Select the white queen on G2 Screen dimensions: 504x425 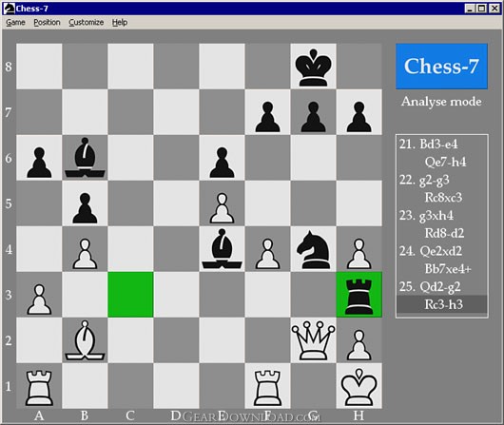(x=314, y=340)
